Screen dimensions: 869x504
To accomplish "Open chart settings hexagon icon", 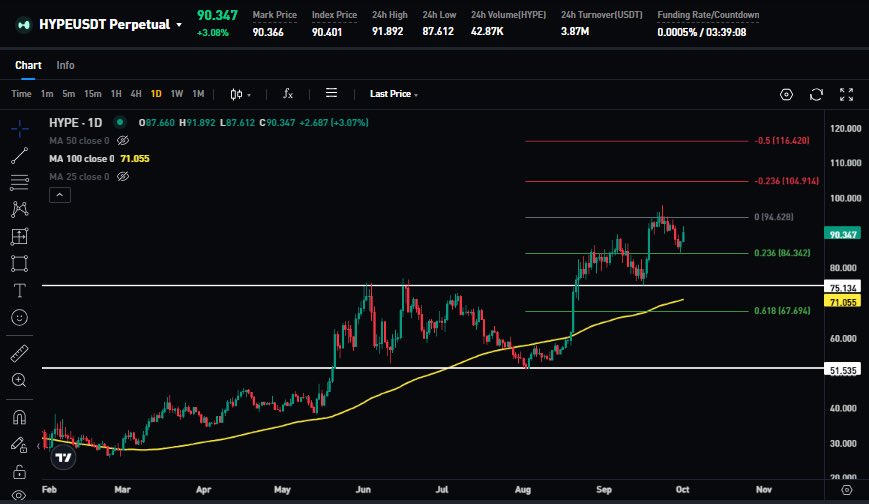I will pos(786,94).
